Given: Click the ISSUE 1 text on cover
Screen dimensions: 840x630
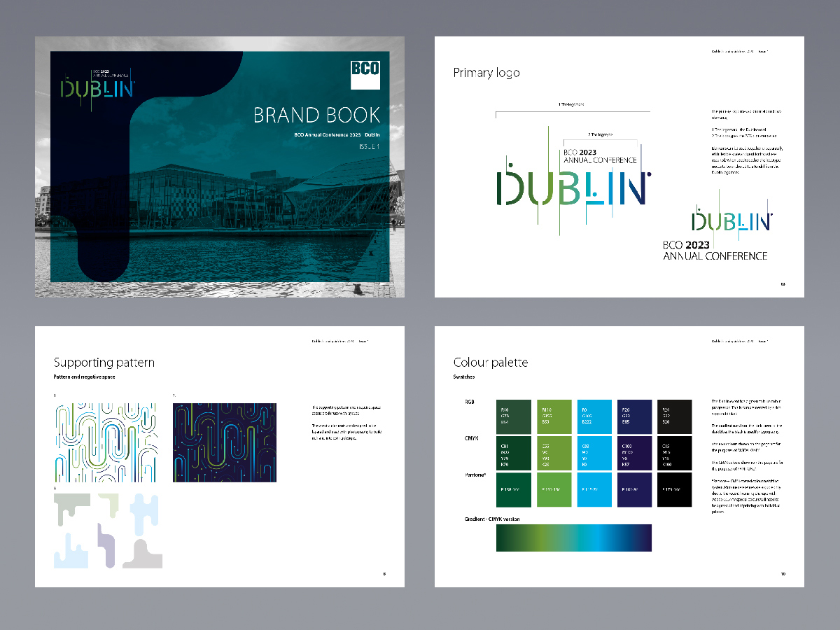Looking at the screenshot, I should (369, 147).
